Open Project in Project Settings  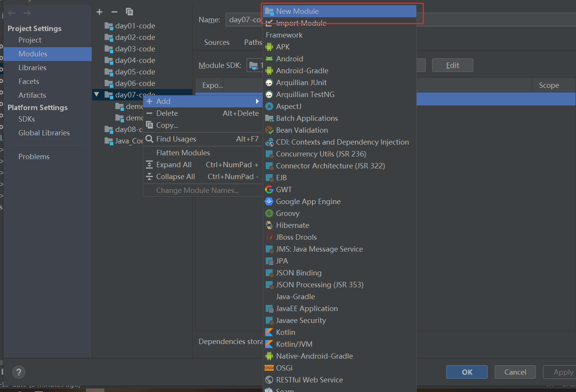[30, 40]
